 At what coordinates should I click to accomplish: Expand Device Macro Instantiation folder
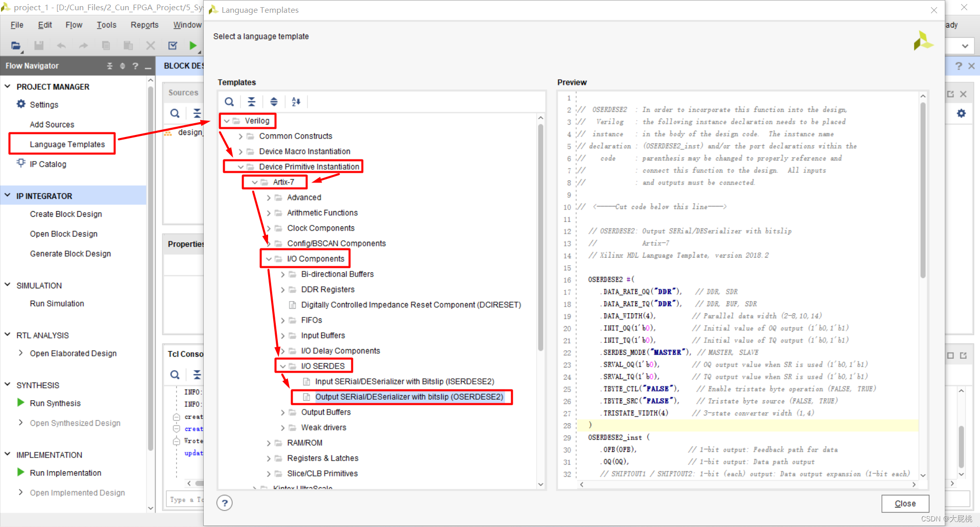[x=241, y=152]
